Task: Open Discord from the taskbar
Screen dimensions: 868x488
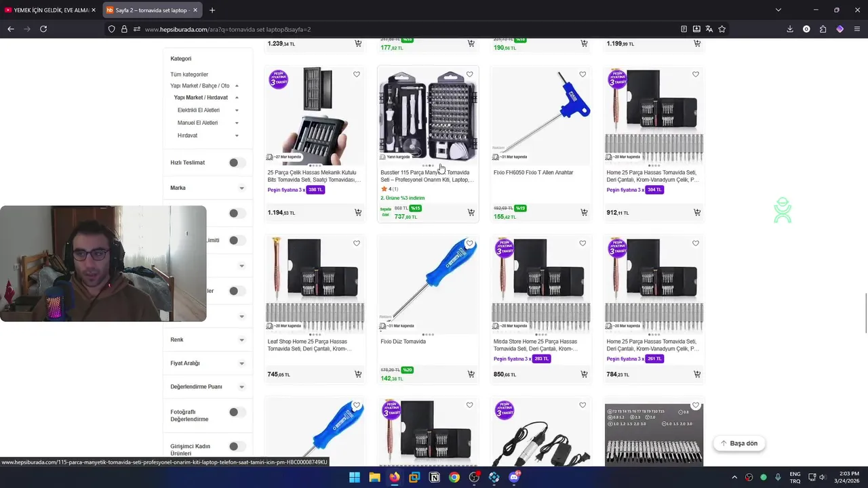Action: (514, 477)
